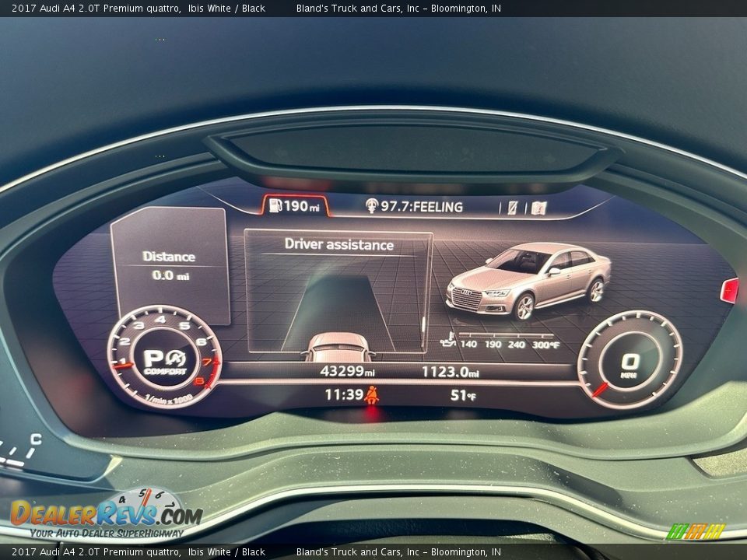Click the P gear indicator
The height and width of the screenshot is (560, 747).
click(x=154, y=359)
